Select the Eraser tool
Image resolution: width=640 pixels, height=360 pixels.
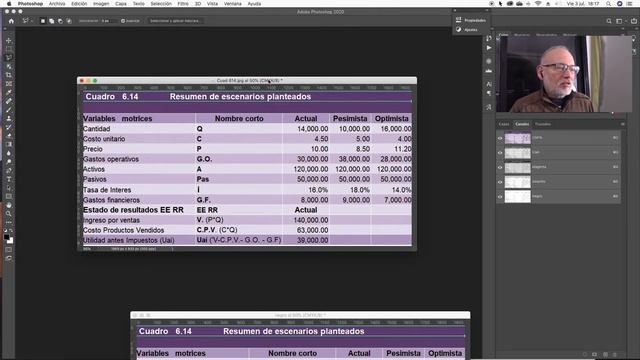[9, 136]
